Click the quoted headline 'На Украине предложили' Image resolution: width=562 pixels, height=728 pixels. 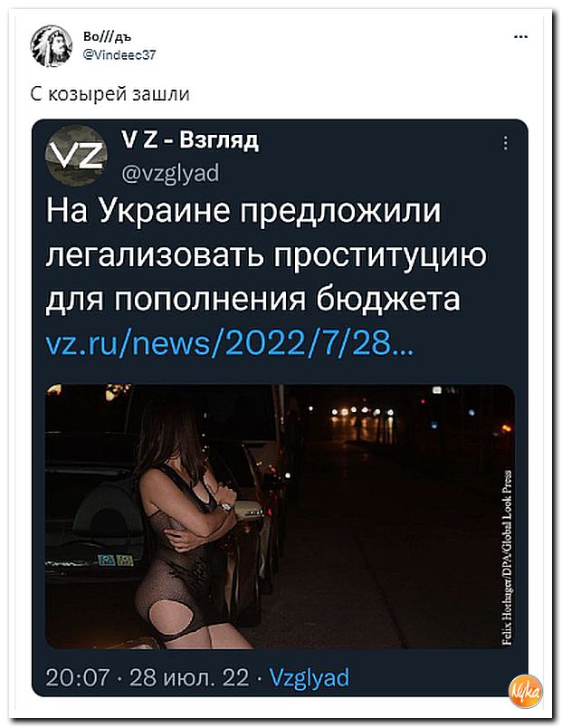[x=243, y=211]
